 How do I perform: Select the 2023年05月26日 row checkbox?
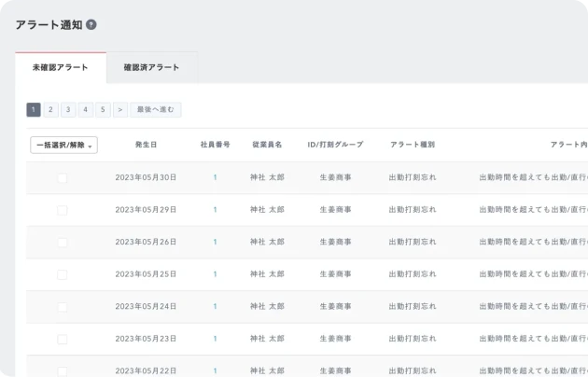62,242
